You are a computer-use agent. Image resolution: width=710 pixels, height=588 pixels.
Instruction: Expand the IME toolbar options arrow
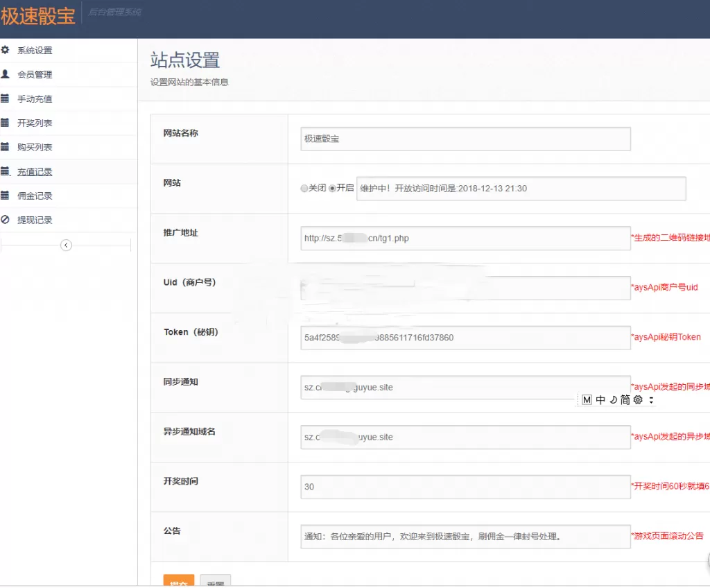pyautogui.click(x=651, y=401)
